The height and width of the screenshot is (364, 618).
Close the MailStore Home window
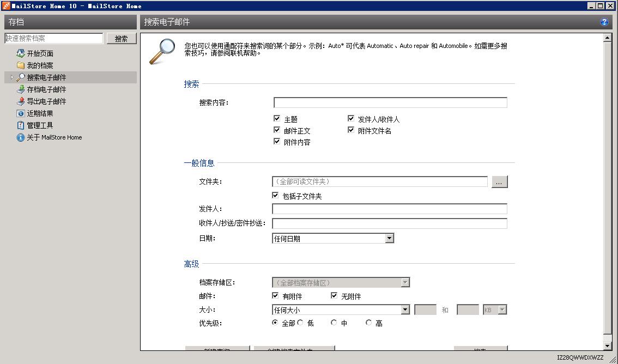click(610, 5)
